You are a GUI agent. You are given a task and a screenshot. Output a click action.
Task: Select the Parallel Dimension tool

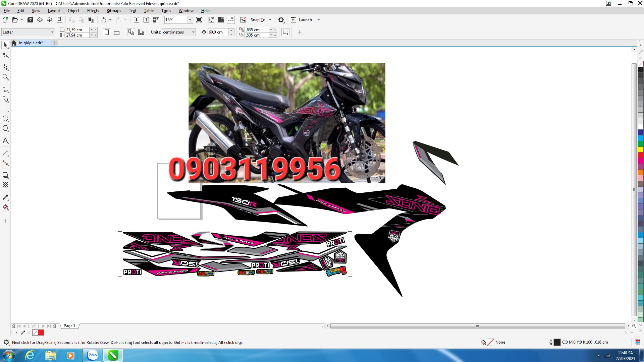point(5,153)
